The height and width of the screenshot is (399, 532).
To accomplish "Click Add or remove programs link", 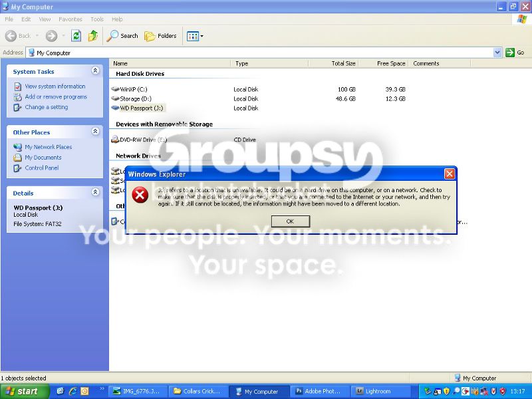I will coord(56,96).
